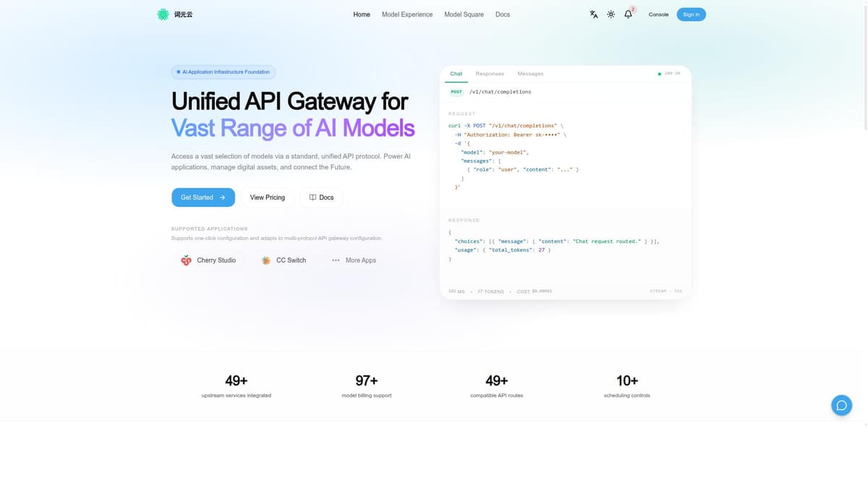Click the "upstream services integrated" stat
This screenshot has width=868, height=488.
237,395
